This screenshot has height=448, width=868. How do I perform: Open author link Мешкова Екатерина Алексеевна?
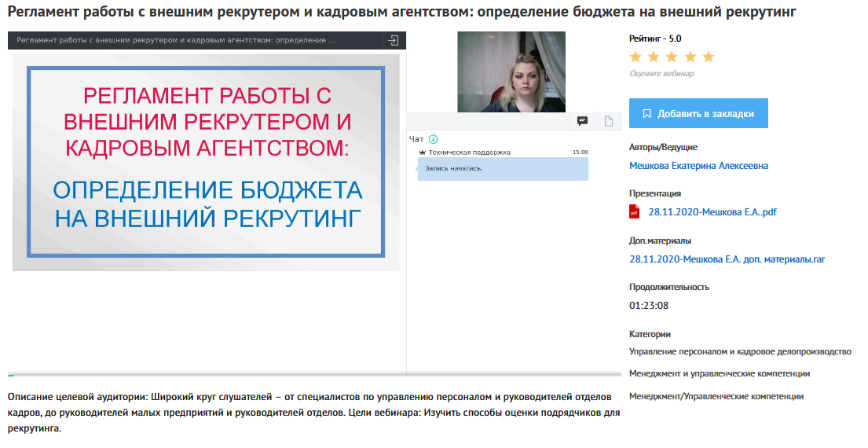tap(698, 166)
